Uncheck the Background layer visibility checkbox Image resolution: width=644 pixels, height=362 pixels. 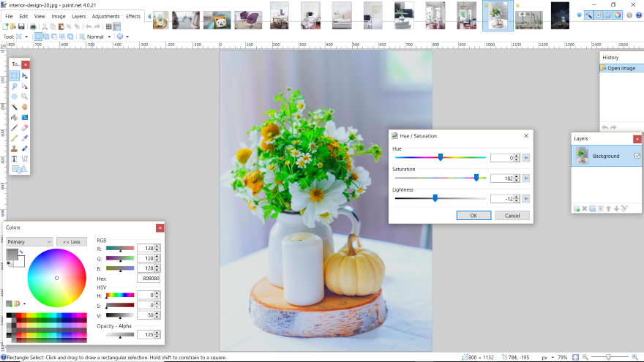pyautogui.click(x=637, y=156)
